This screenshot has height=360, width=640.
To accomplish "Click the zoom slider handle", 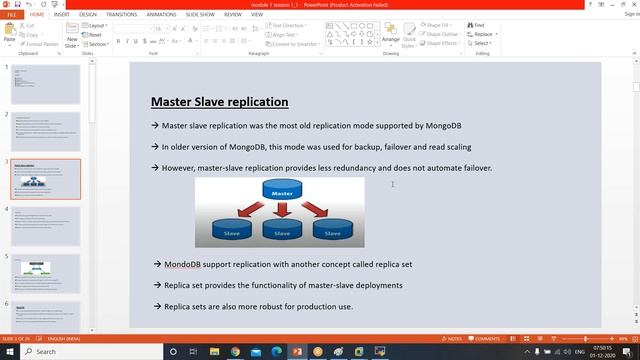I will (585, 339).
